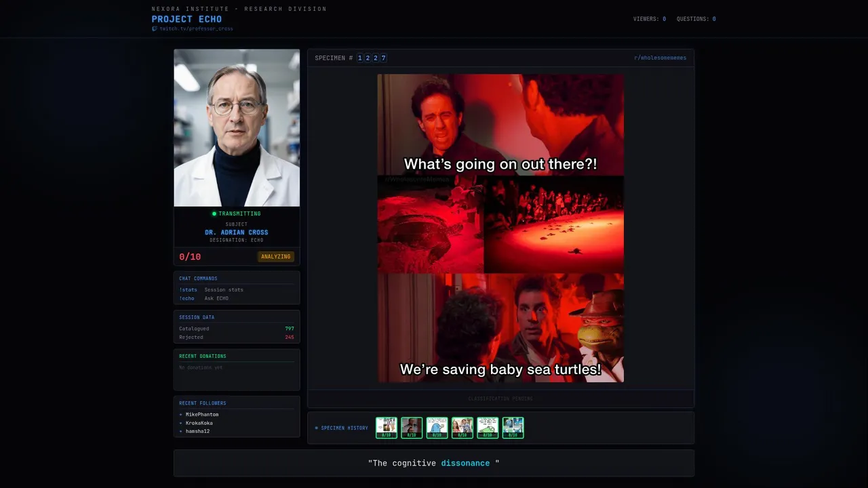Screen dimensions: 868x488
Task: Open the twitch.tv/professor_cross link
Action: (x=196, y=28)
